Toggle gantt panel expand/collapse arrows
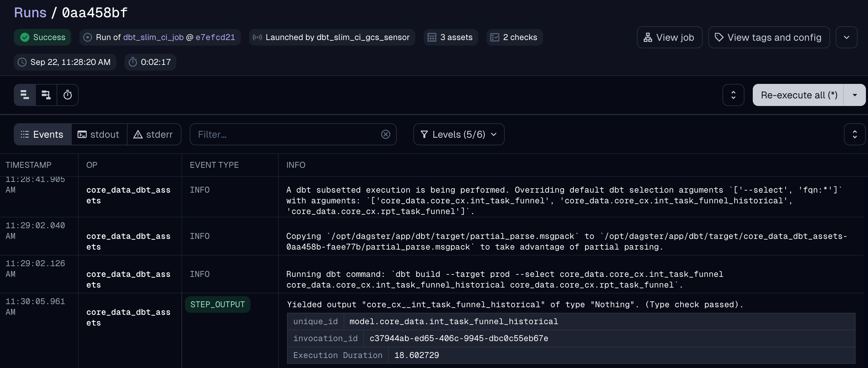The width and height of the screenshot is (868, 368). coord(733,95)
